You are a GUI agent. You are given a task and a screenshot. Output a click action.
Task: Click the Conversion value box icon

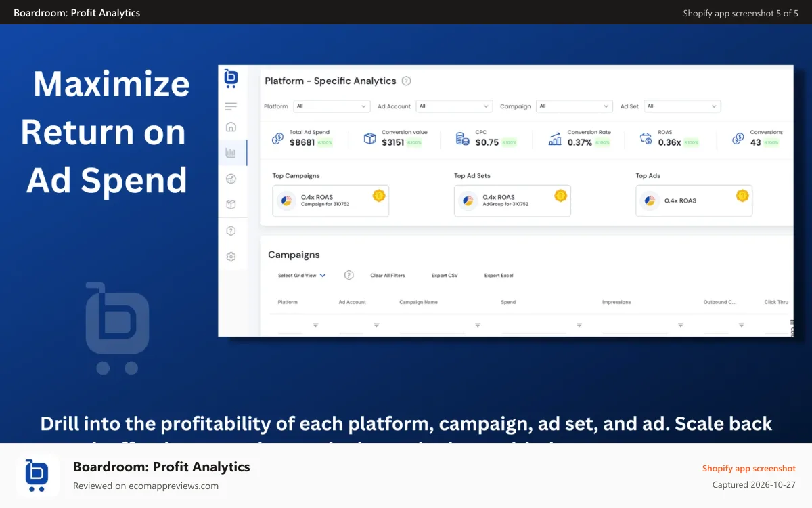coord(369,138)
